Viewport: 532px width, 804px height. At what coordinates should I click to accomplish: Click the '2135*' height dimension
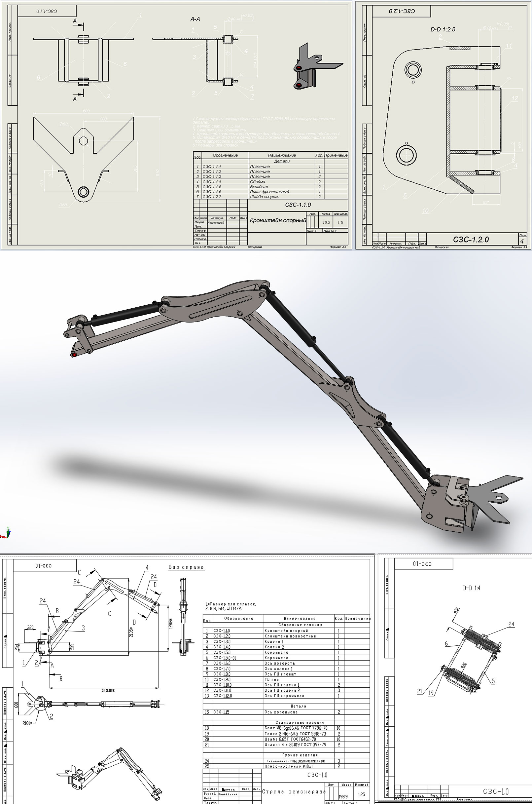click(x=131, y=632)
